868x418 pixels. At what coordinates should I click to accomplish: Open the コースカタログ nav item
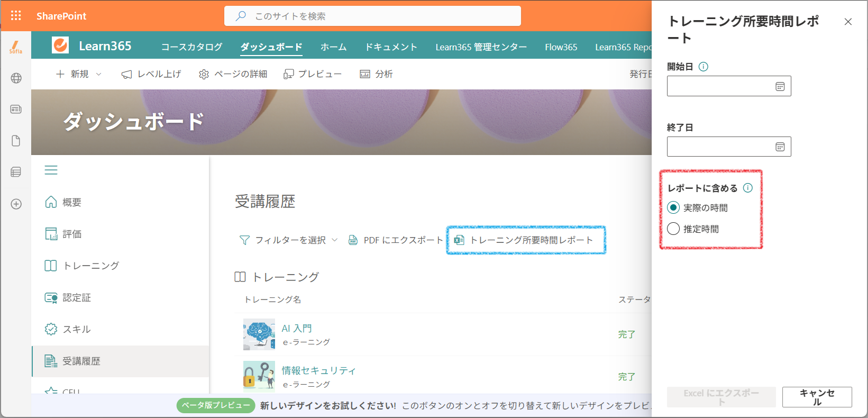click(x=191, y=47)
